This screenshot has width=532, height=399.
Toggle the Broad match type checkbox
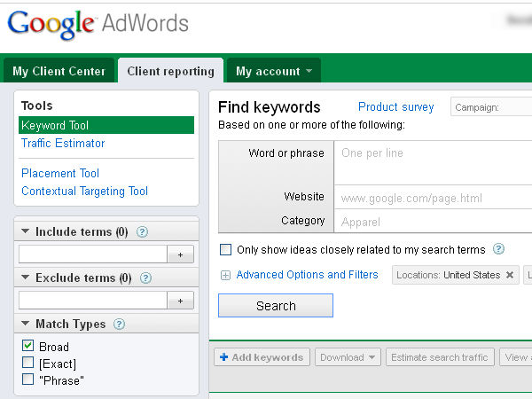click(27, 346)
